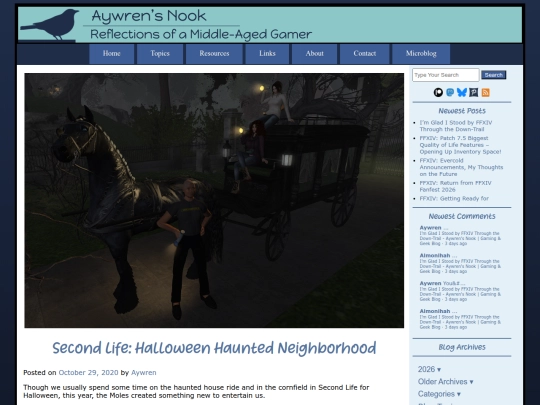The height and width of the screenshot is (405, 540).
Task: Open the orange RSS feed icon
Action: pos(486,92)
